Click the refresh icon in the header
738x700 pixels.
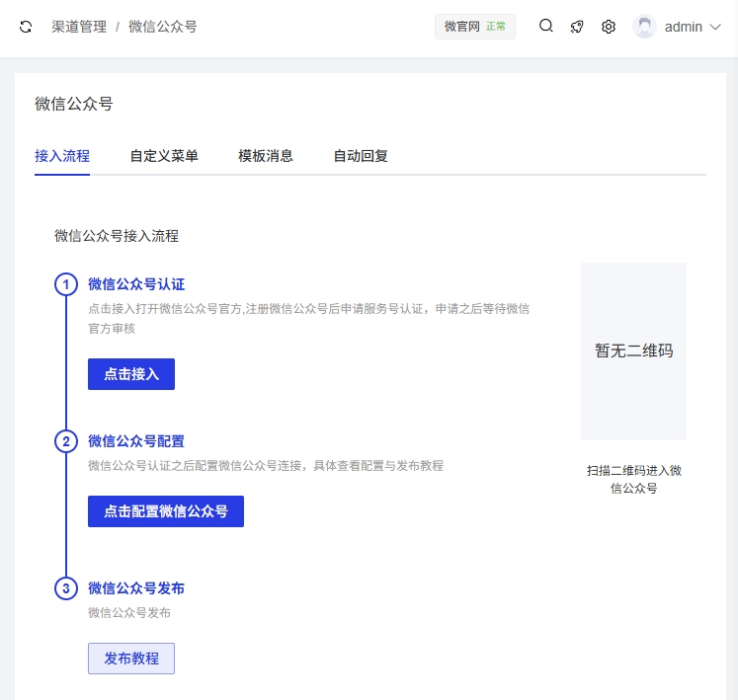click(x=26, y=27)
